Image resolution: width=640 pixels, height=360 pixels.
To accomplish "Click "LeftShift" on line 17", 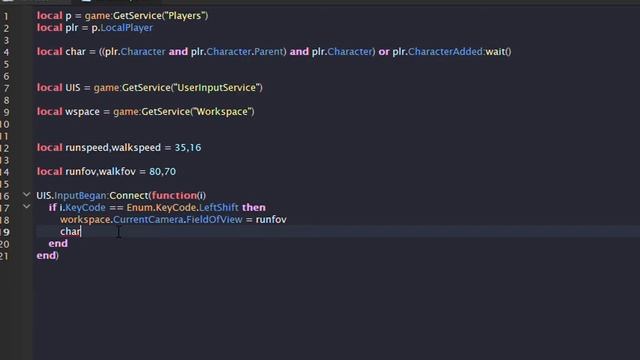I will pyautogui.click(x=219, y=207).
